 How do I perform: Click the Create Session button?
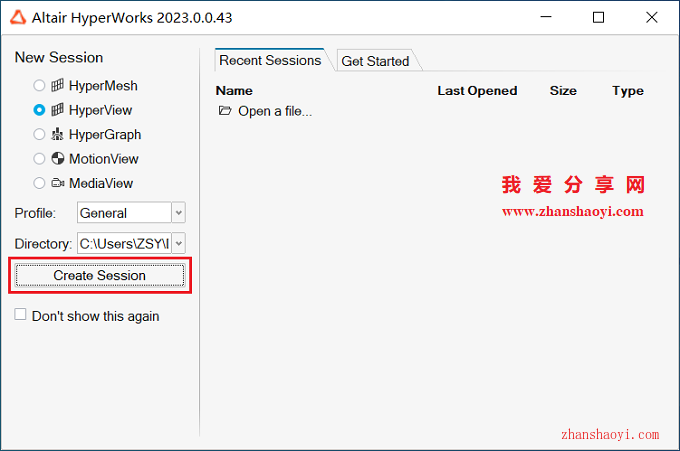100,275
